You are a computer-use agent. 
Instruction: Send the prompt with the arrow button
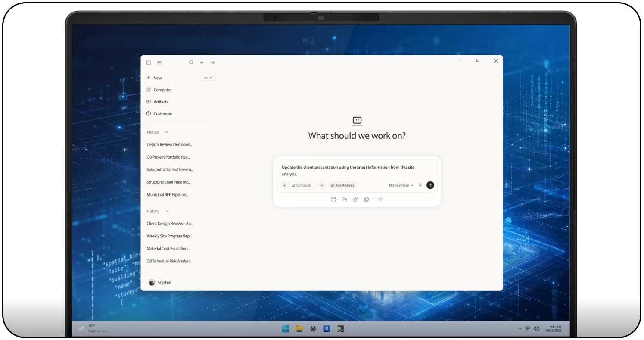pos(430,185)
